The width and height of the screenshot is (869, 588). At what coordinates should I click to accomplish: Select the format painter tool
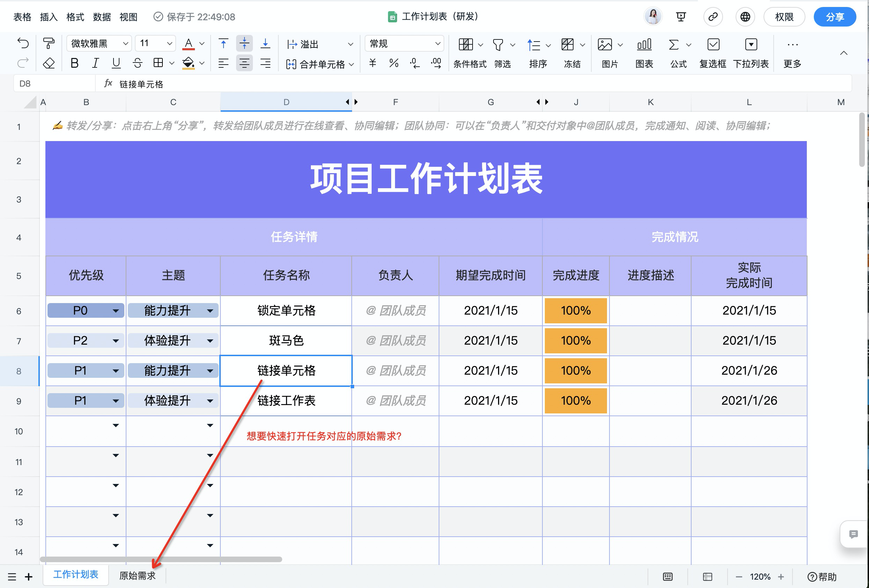(49, 44)
